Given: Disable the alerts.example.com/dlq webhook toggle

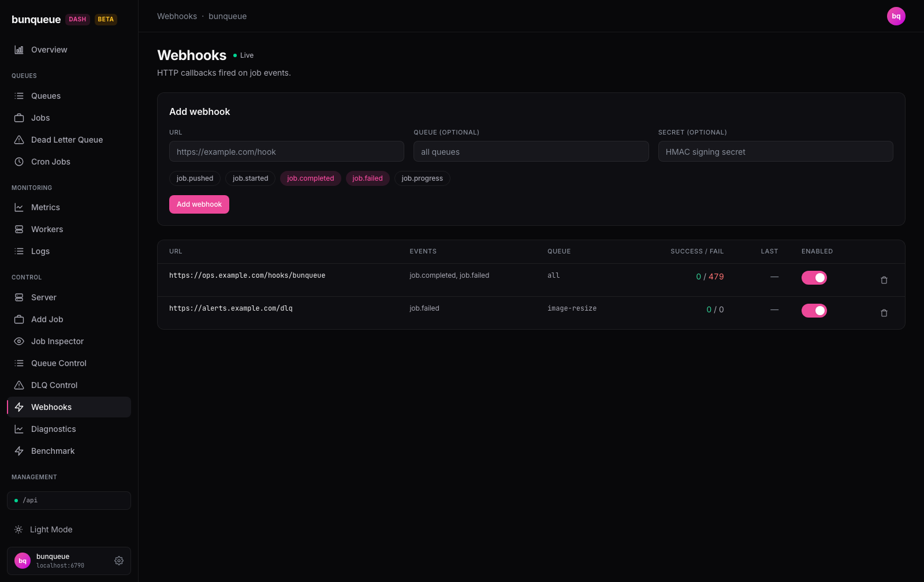Looking at the screenshot, I should click(x=814, y=311).
